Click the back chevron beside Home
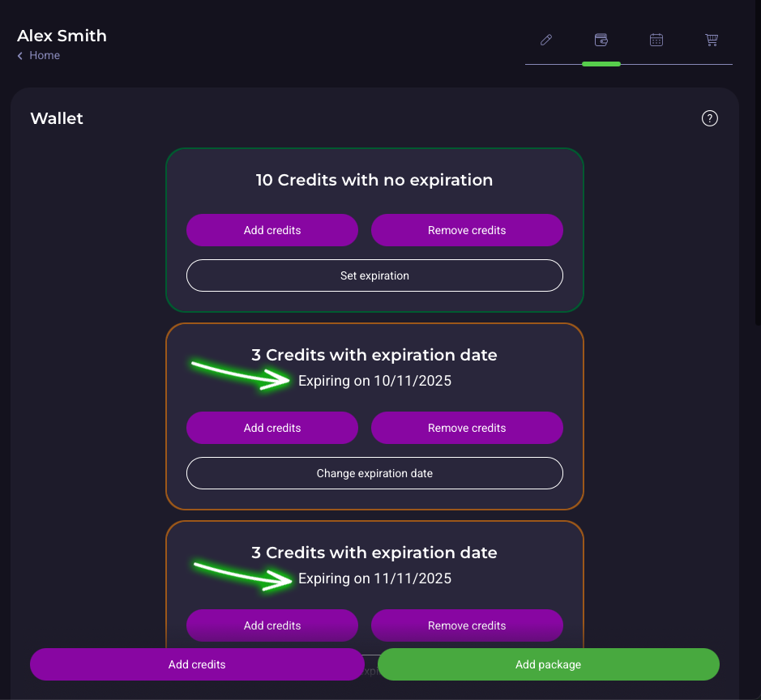This screenshot has height=700, width=761. click(20, 56)
